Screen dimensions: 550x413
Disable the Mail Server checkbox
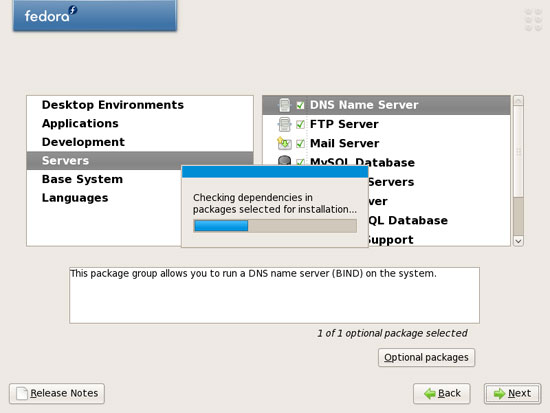point(300,144)
